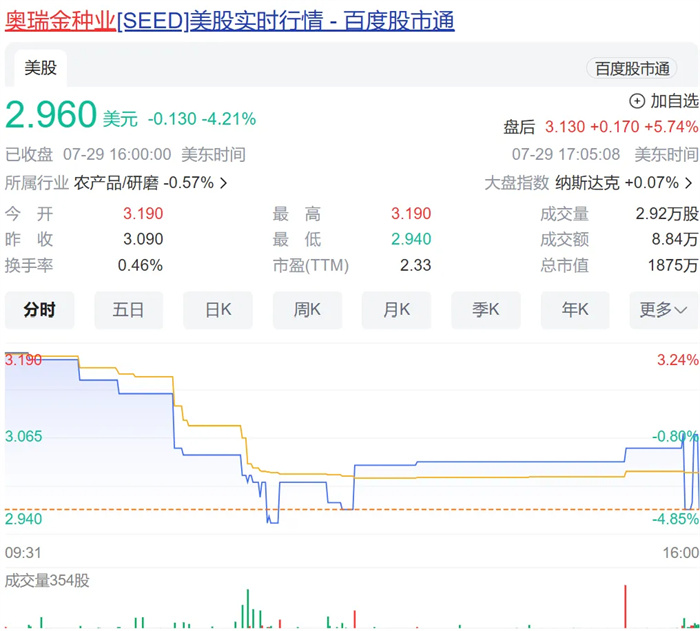Expand the 农产品/研磨 industry chevron
This screenshot has width=700, height=631.
click(223, 183)
